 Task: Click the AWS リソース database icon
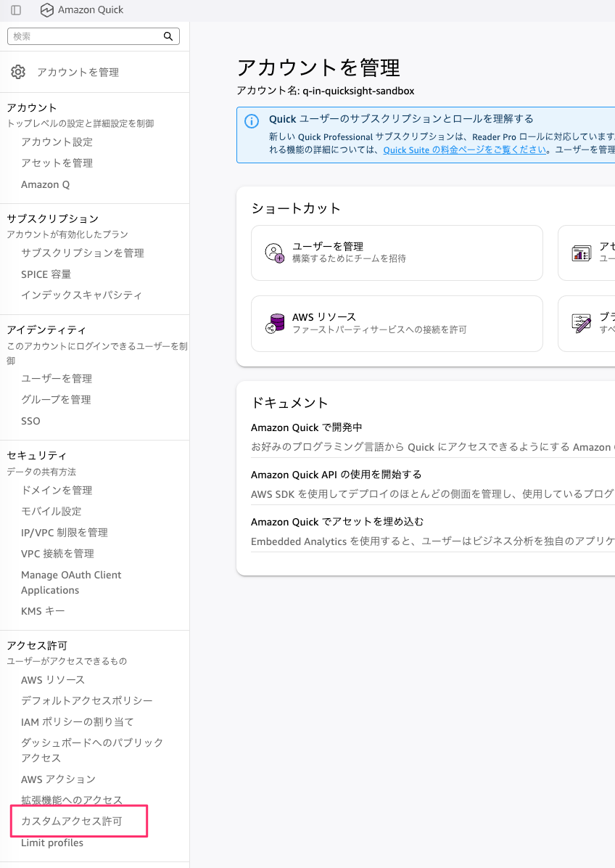[275, 324]
